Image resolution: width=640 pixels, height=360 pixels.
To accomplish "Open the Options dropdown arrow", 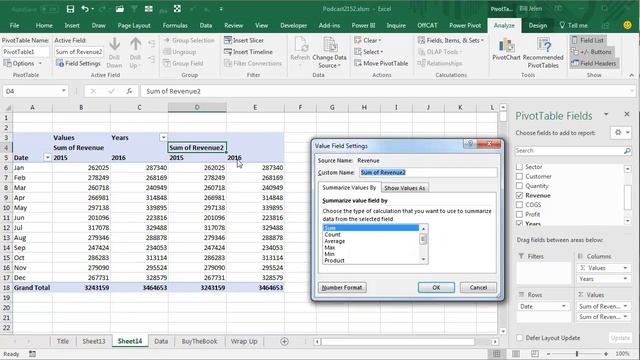I will coord(40,64).
